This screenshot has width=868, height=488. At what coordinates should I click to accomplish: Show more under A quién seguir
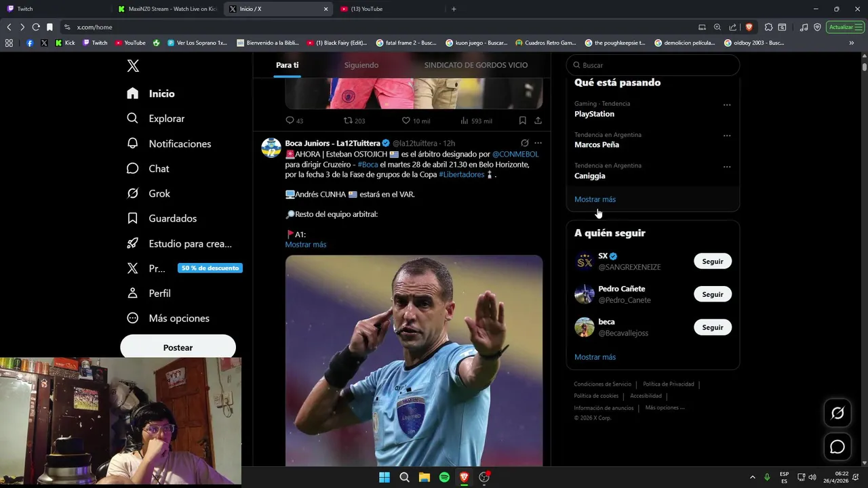pos(595,357)
